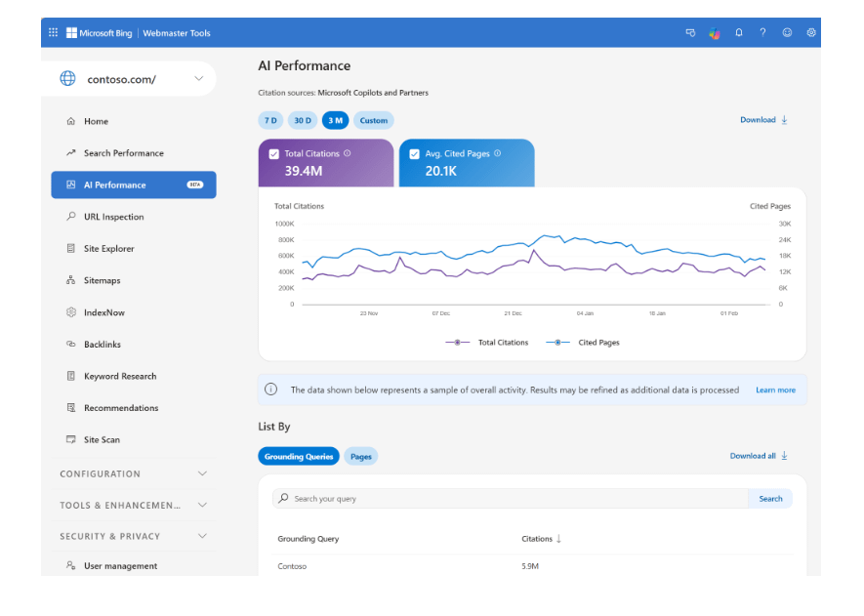Uncheck the Total Citations checkbox
This screenshot has height=616, width=864.
pyautogui.click(x=274, y=154)
